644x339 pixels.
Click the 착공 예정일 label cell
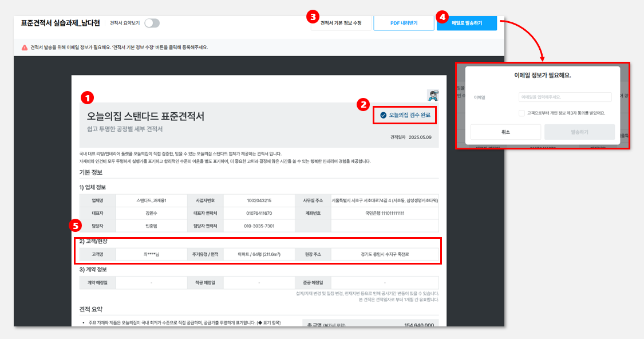pos(206,283)
